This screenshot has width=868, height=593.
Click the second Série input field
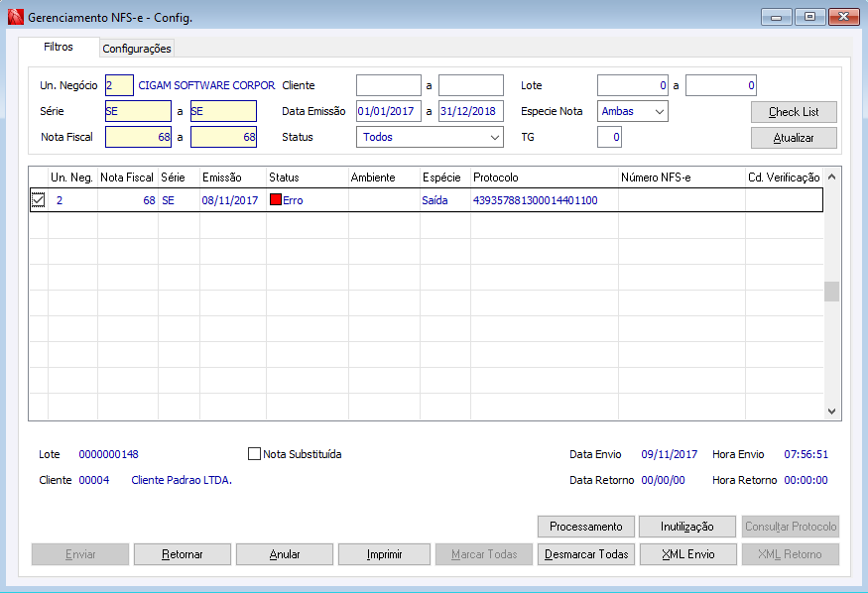(x=223, y=111)
